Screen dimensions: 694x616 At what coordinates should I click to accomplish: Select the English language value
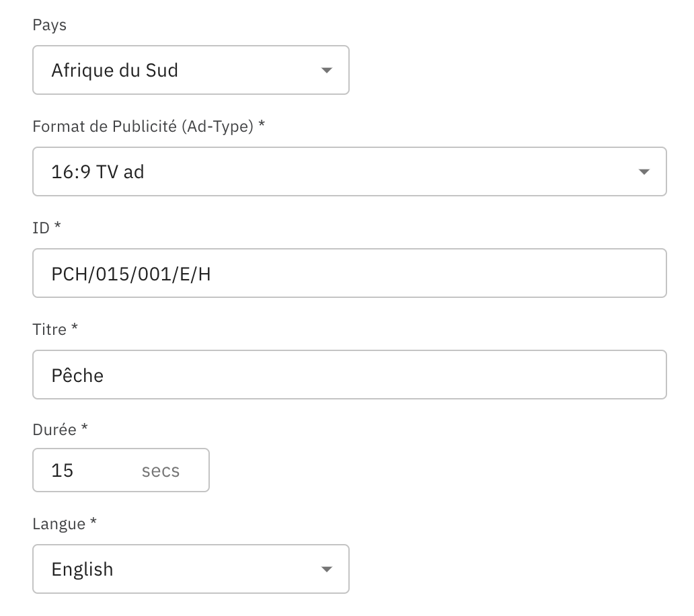[x=82, y=569]
